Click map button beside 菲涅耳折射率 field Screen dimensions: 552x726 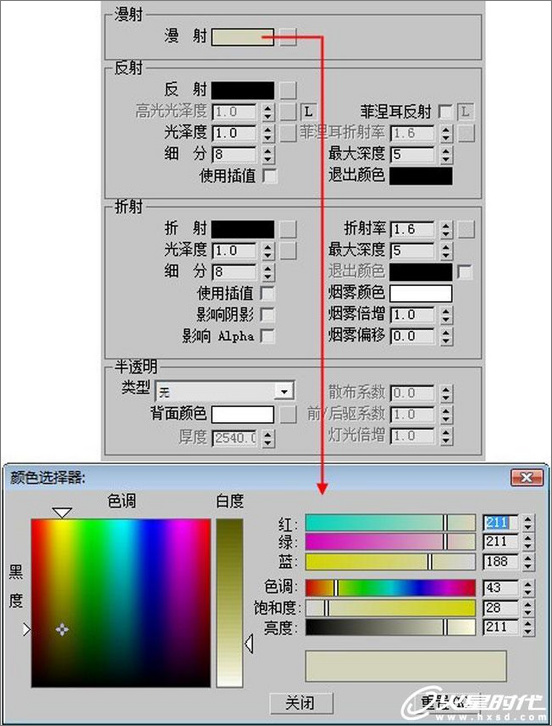(466, 133)
